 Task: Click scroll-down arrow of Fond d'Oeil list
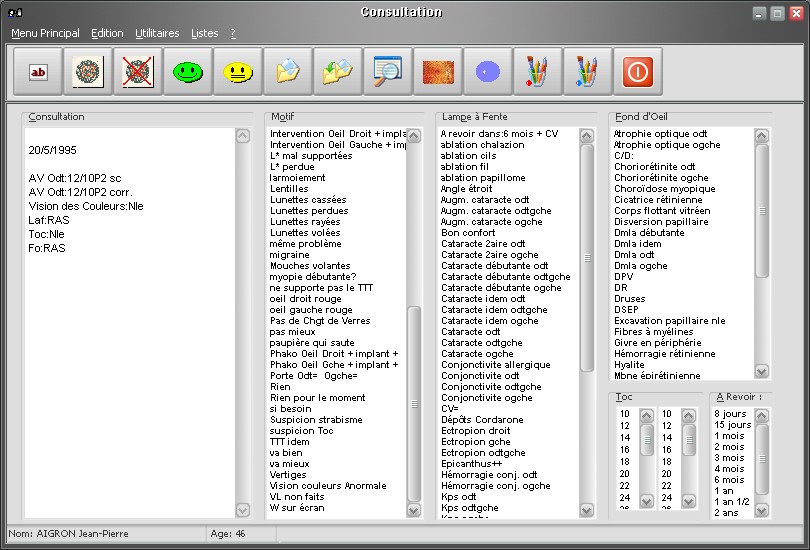coord(761,371)
